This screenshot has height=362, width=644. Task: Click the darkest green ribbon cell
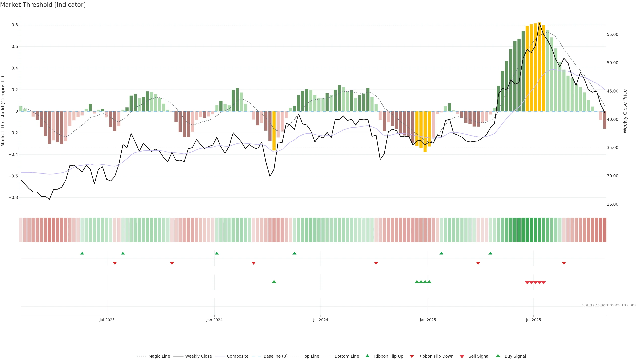(527, 230)
